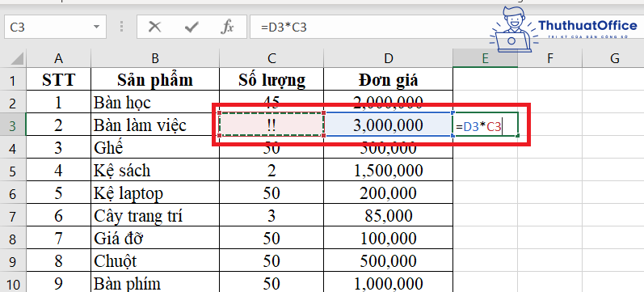The image size is (644, 292).
Task: Click the 85,000 price cell
Action: [x=388, y=214]
